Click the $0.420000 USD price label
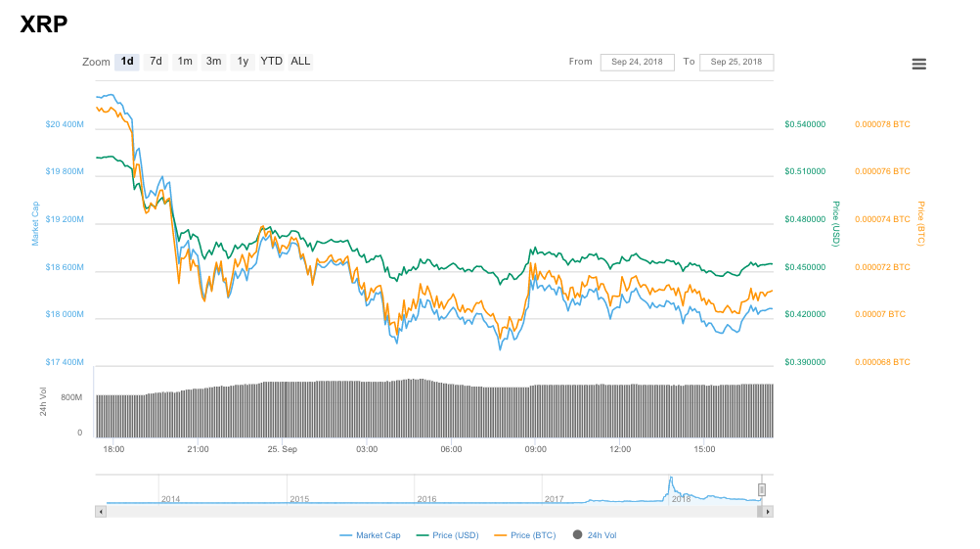980x549 pixels. (805, 314)
